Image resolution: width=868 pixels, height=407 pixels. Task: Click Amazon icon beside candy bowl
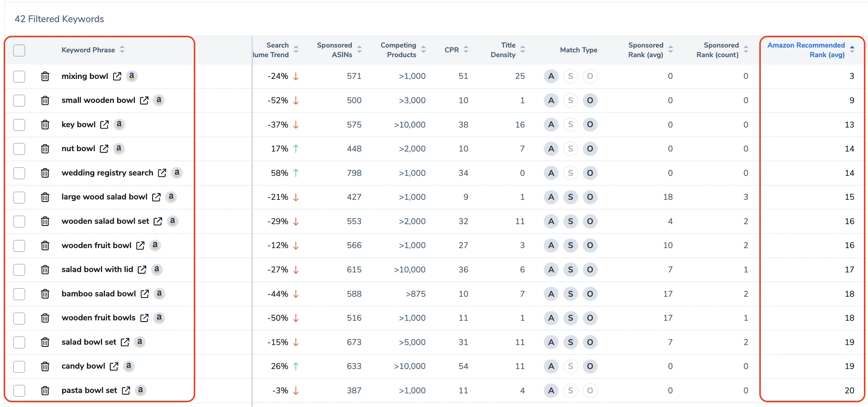click(x=129, y=366)
